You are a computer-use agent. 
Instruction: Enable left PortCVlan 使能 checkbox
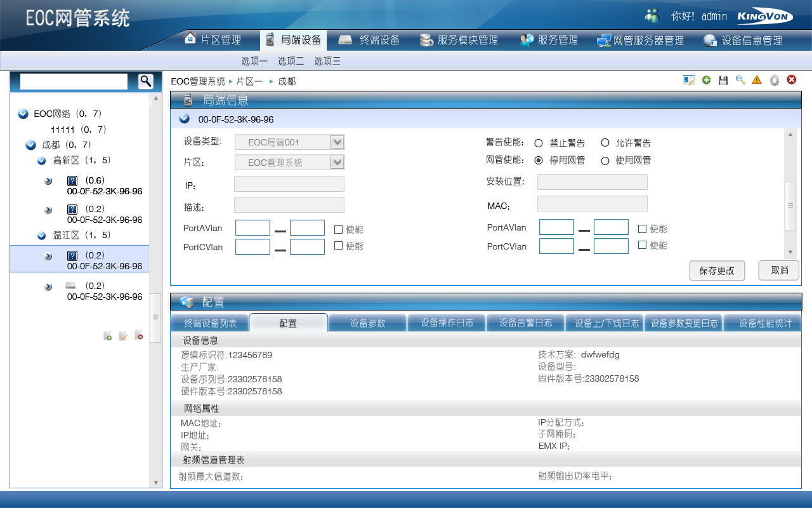pyautogui.click(x=338, y=245)
